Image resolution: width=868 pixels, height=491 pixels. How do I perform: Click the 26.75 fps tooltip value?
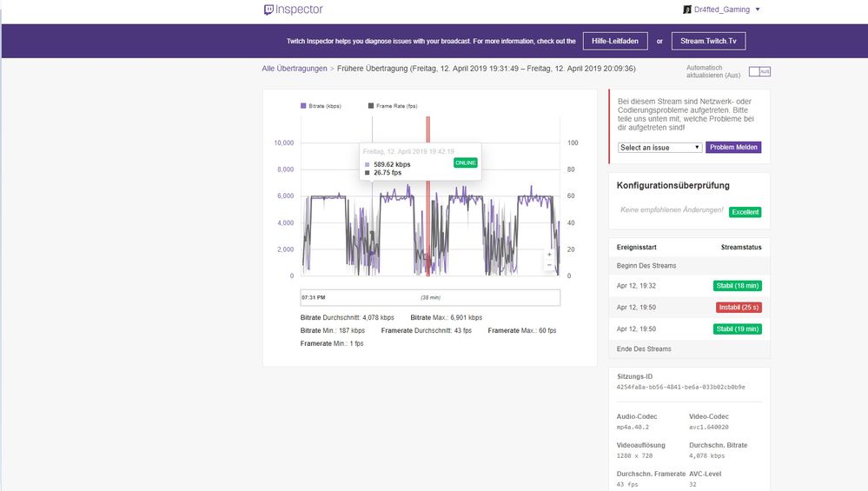pos(388,173)
